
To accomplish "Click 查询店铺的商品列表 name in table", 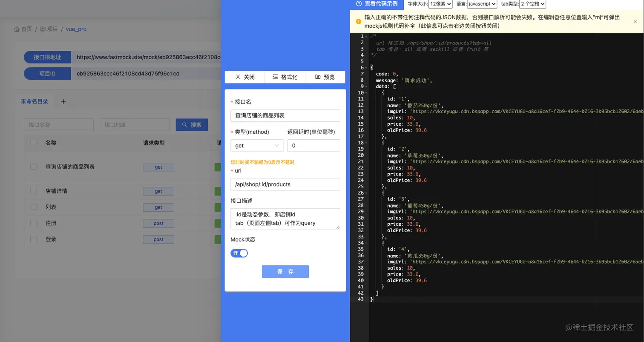I will (x=70, y=167).
